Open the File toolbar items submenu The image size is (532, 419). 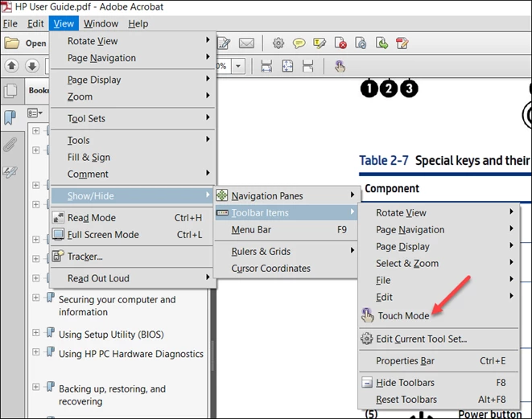tap(439, 280)
